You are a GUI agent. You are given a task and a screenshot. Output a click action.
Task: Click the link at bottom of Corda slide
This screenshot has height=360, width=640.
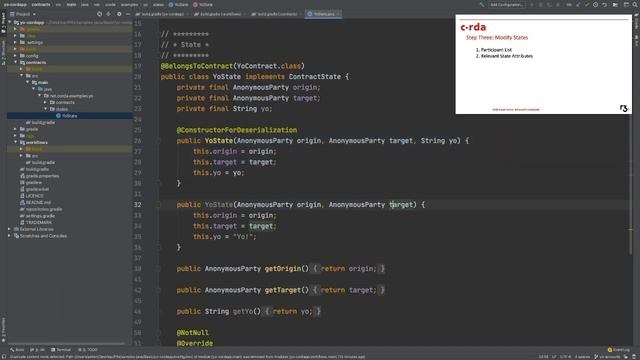pos(516,109)
